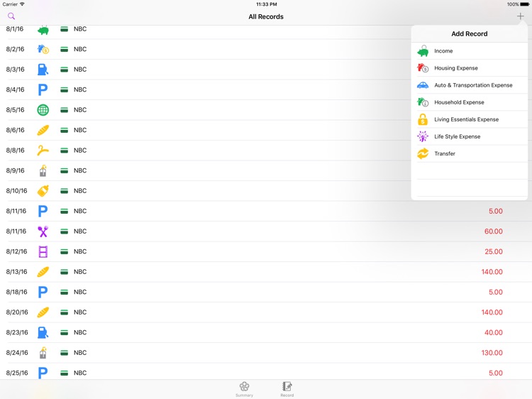This screenshot has height=399, width=532.
Task: Switch to the Summary tab
Action: pyautogui.click(x=244, y=389)
